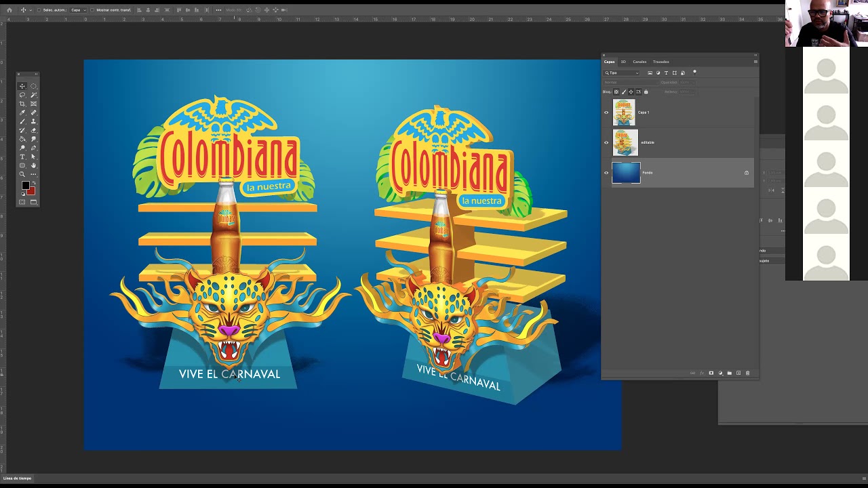Select the Hand tool
Viewport: 868px width, 488px height.
click(33, 165)
